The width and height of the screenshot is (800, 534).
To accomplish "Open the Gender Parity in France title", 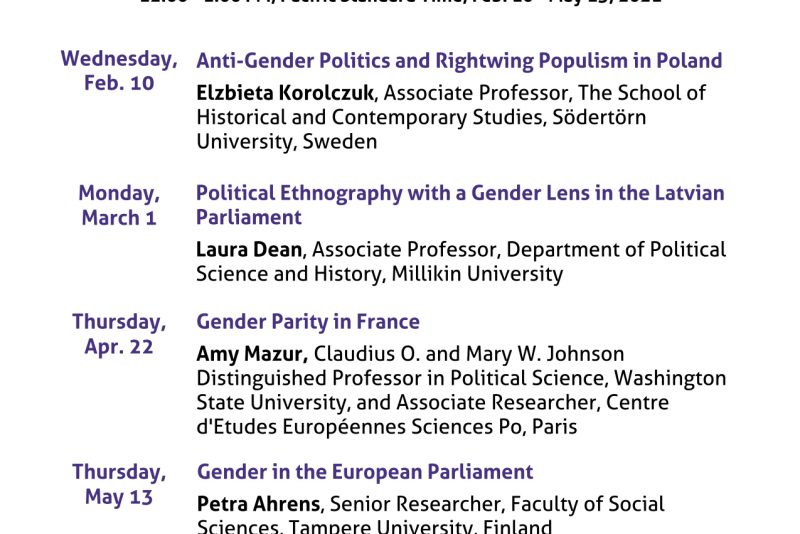I will pos(308,322).
